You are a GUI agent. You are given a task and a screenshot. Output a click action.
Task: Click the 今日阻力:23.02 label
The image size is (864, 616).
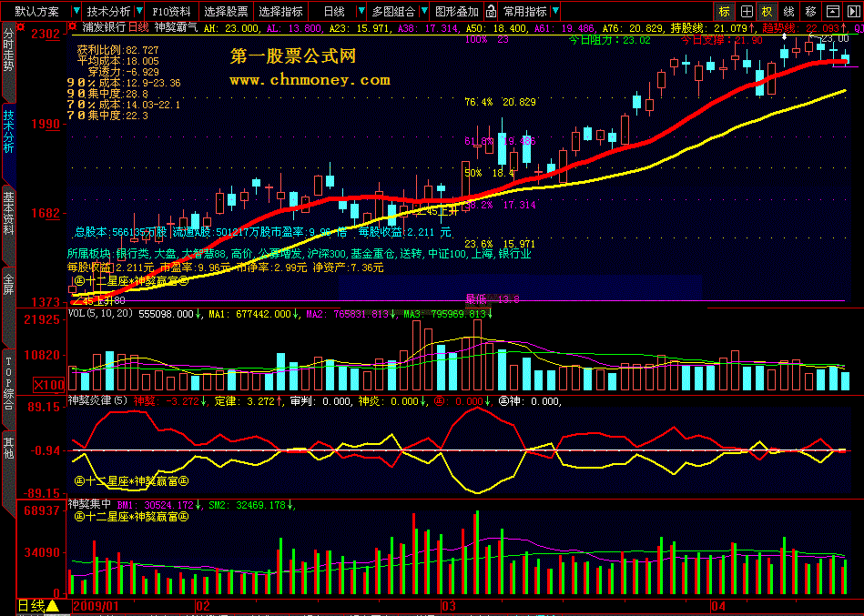tap(609, 40)
